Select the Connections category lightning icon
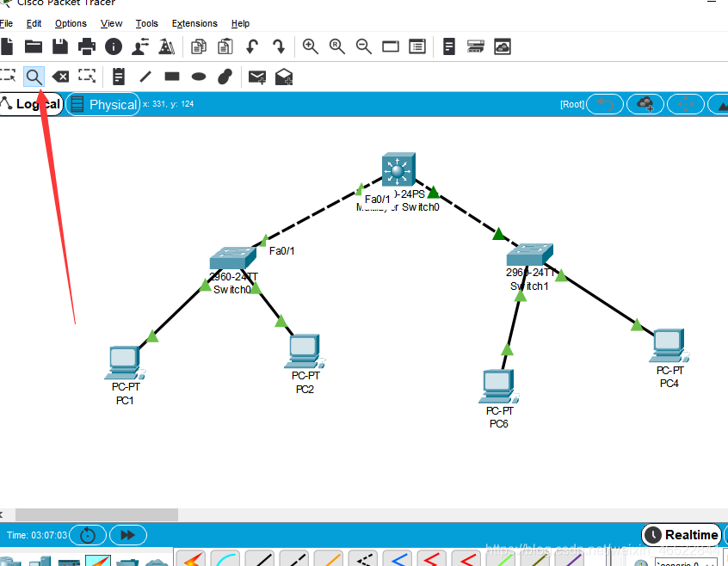This screenshot has height=566, width=728. [98, 561]
